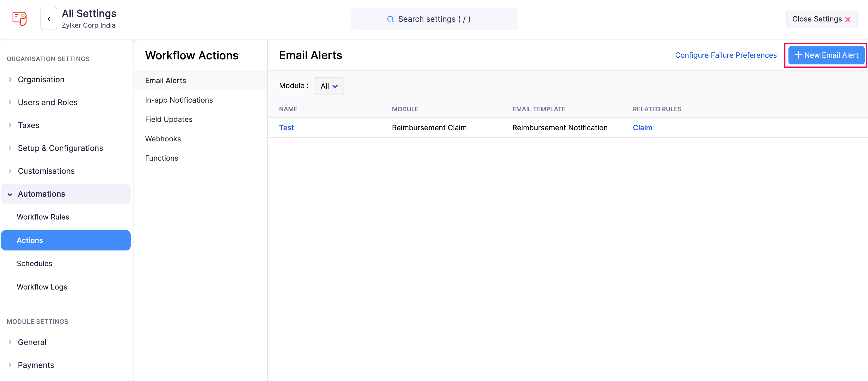Image resolution: width=868 pixels, height=381 pixels.
Task: Expand the Payments section
Action: click(66, 365)
